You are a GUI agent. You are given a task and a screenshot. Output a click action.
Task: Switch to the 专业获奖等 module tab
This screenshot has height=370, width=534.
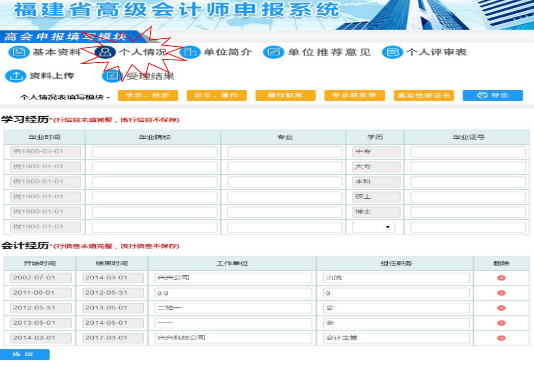(x=355, y=95)
